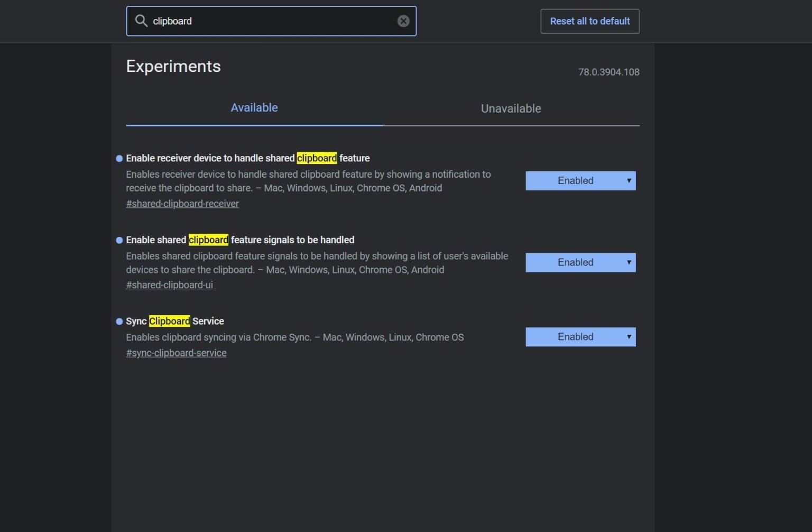This screenshot has height=532, width=812.
Task: Click the Enable receiver device flag title
Action: pyautogui.click(x=247, y=159)
